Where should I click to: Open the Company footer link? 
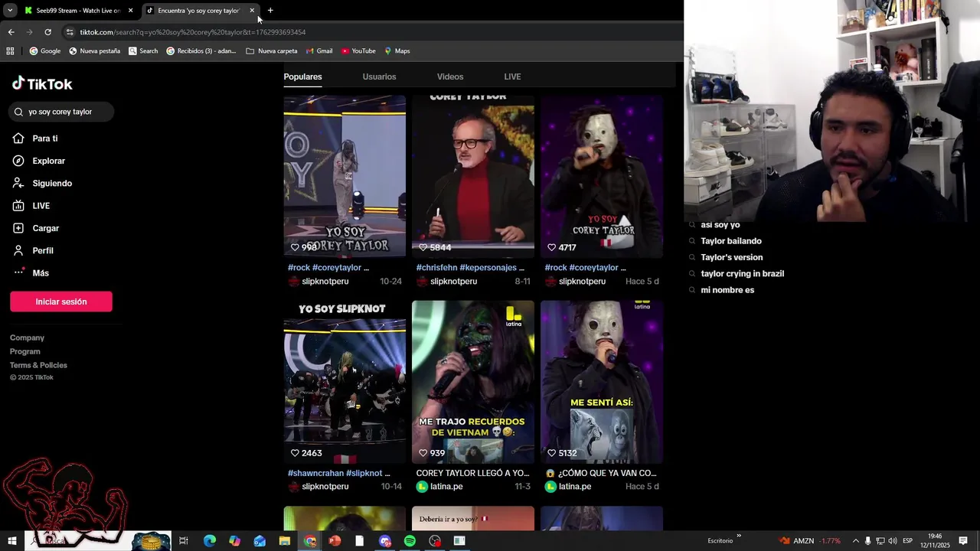click(x=27, y=337)
